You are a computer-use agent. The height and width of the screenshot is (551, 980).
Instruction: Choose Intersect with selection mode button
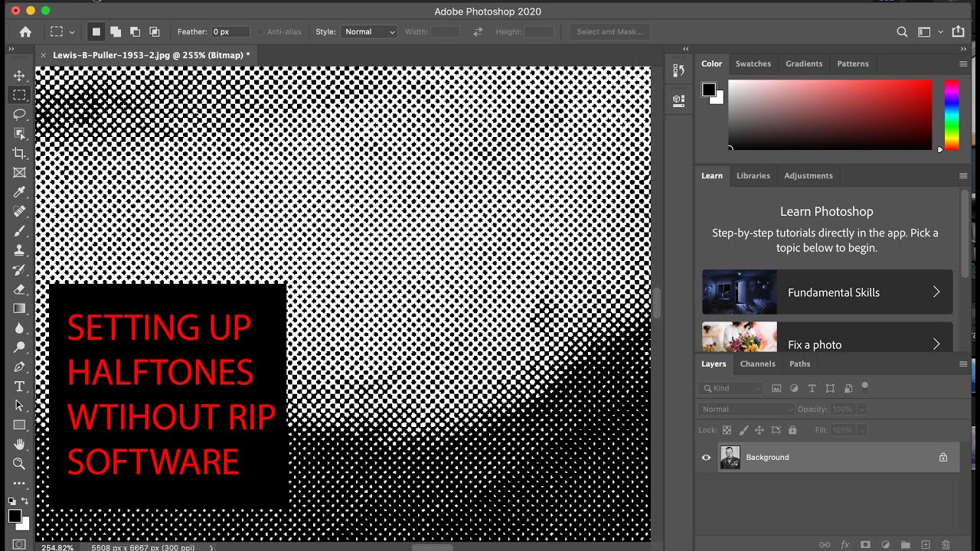pyautogui.click(x=155, y=31)
